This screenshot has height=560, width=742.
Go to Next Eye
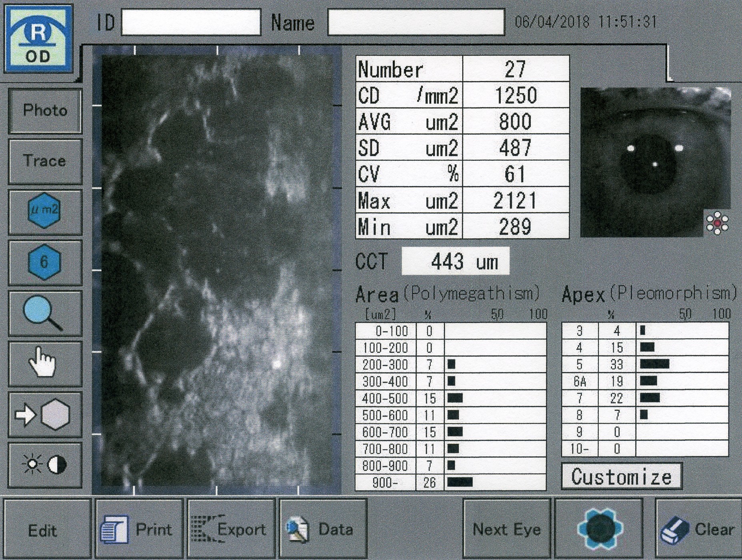(506, 529)
